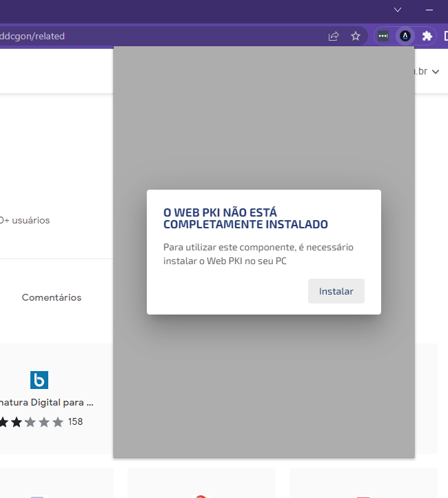The image size is (448, 498).
Task: Click the blue "b" extension logo
Action: [x=39, y=380]
